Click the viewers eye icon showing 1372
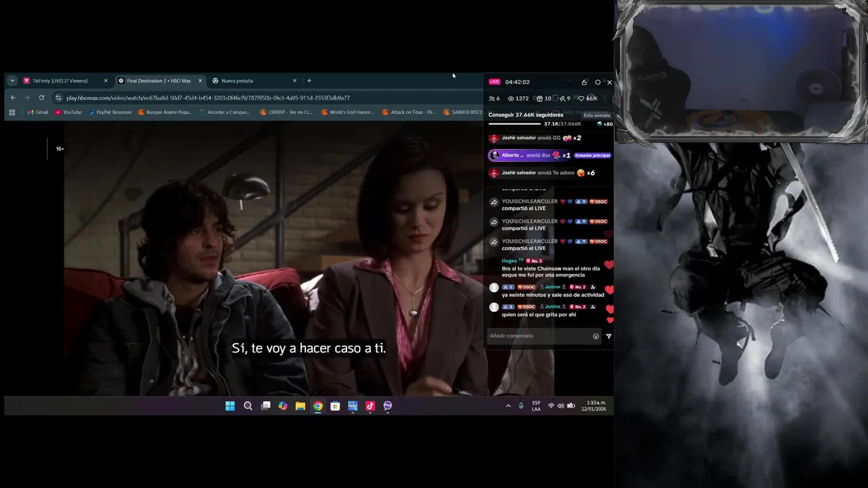The width and height of the screenshot is (868, 488). [511, 98]
